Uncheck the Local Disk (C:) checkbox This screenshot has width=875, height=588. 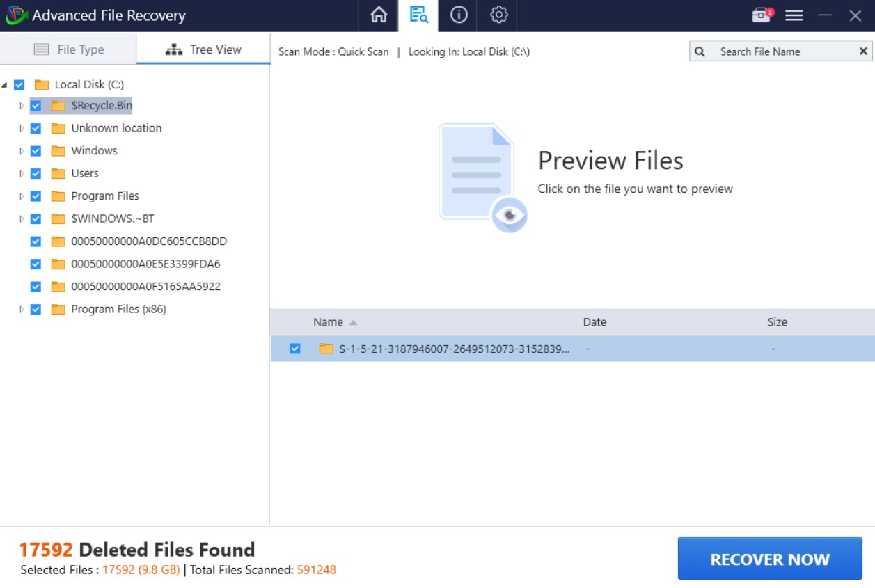(19, 85)
